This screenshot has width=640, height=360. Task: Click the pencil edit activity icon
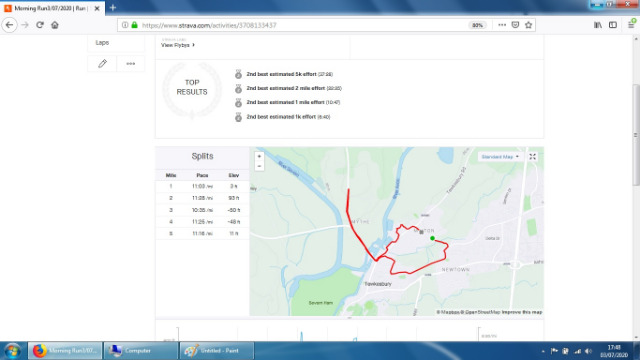pyautogui.click(x=102, y=64)
